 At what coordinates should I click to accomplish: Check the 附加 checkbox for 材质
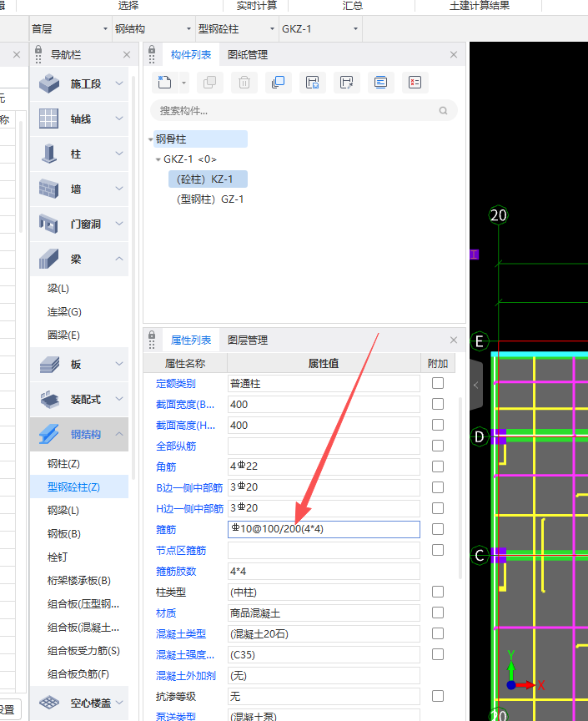[438, 613]
